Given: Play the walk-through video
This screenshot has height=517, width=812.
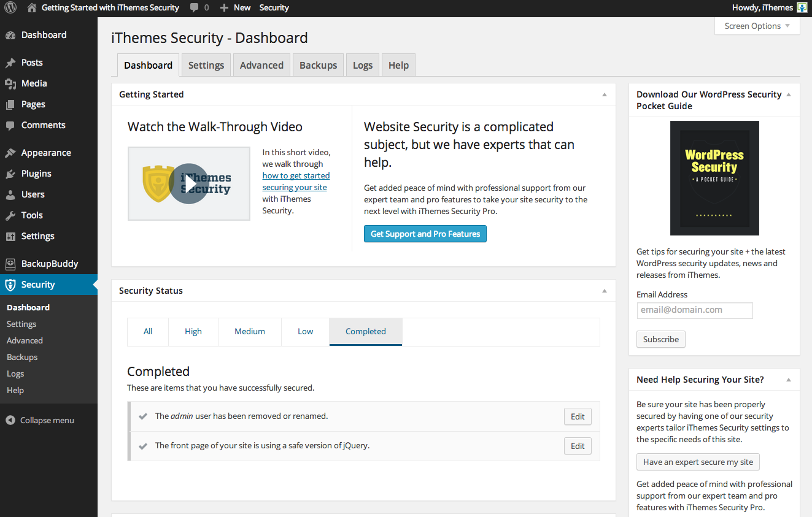Looking at the screenshot, I should 189,183.
